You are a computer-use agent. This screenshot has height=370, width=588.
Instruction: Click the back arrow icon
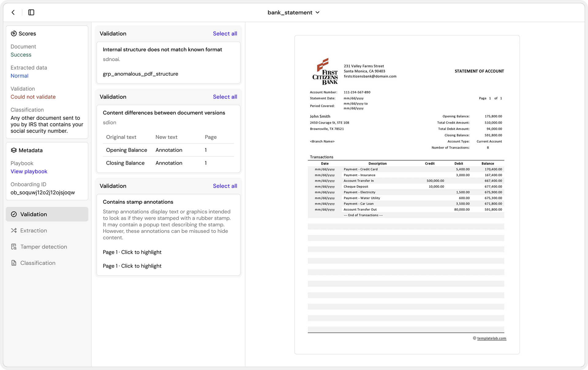(x=13, y=12)
